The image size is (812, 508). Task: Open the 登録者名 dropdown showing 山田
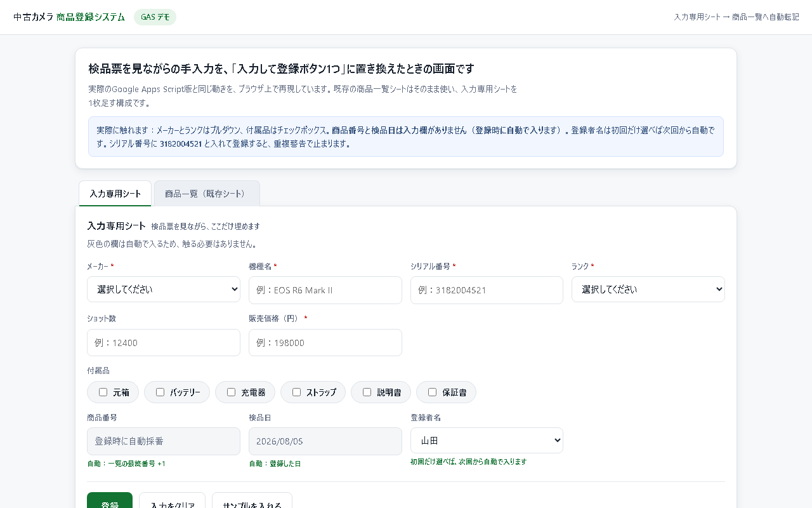(487, 441)
